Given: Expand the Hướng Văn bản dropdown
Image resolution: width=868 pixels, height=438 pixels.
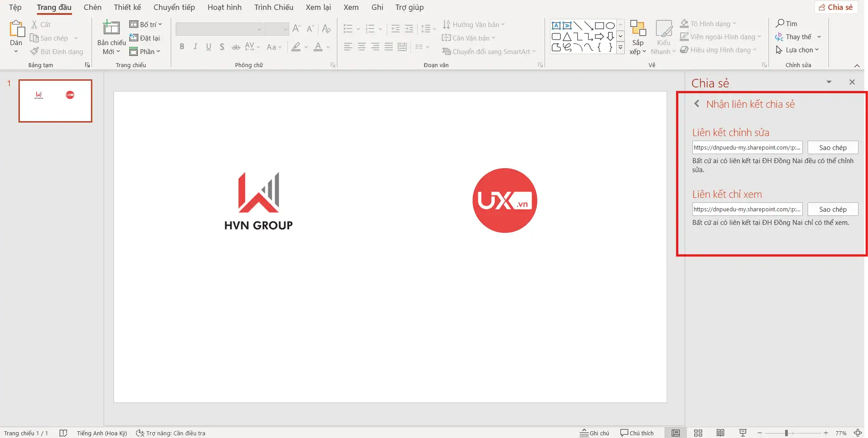Looking at the screenshot, I should pos(502,24).
